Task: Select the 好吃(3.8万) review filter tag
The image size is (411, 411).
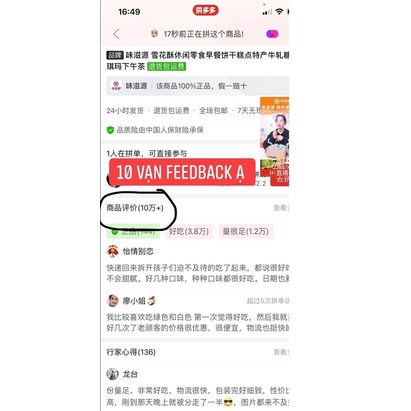Action: 189,231
